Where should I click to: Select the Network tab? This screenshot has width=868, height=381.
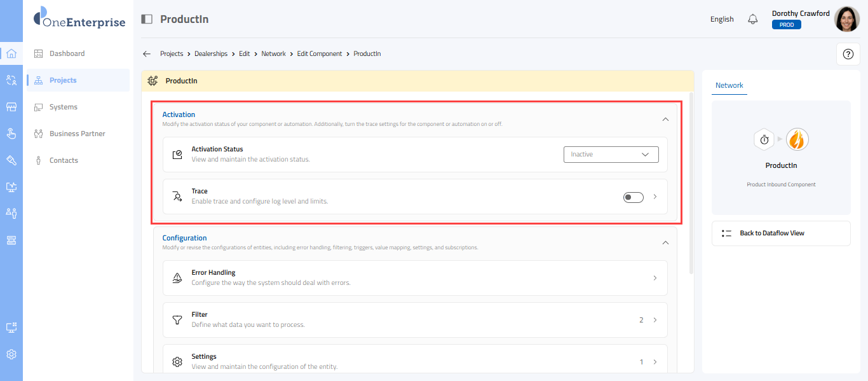(729, 85)
